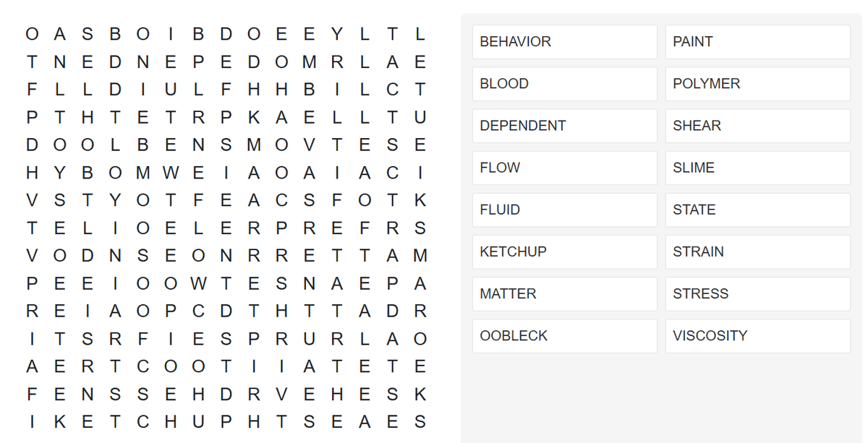Choose VISCOSITY in the word list
This screenshot has height=443, width=868.
pos(757,335)
